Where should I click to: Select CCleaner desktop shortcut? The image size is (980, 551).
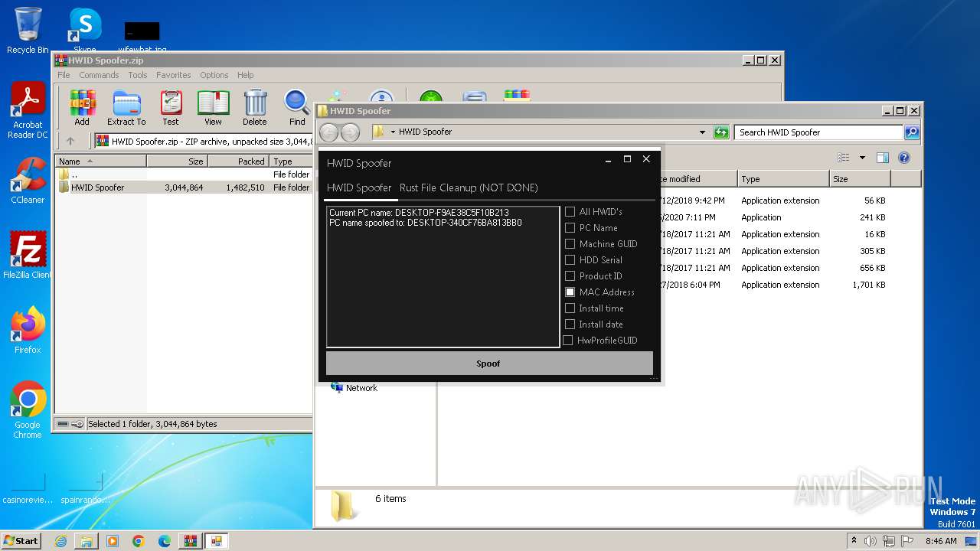point(28,181)
